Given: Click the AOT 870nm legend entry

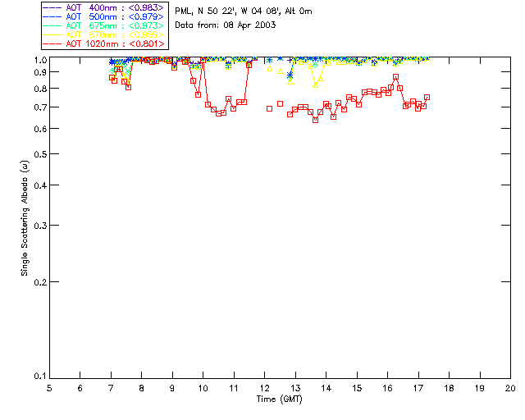Looking at the screenshot, I should pos(104,34).
